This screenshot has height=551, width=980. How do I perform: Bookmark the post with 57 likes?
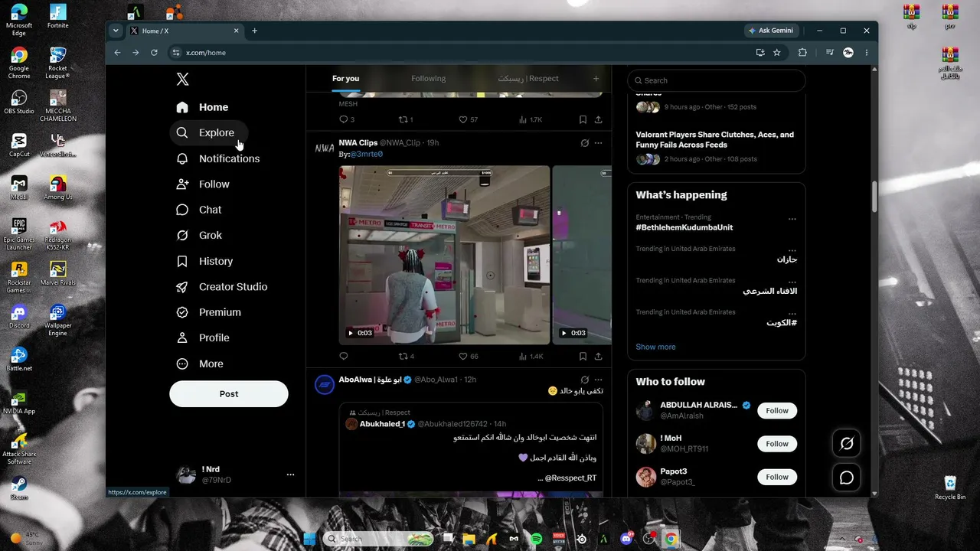583,119
